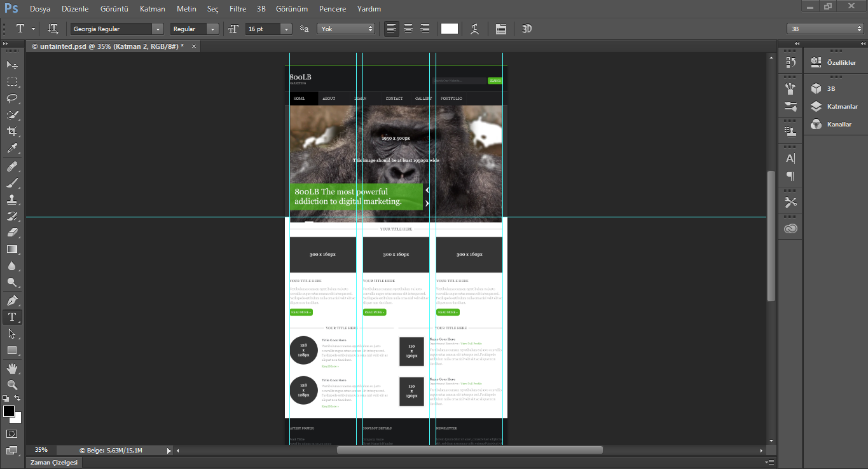Screen dimensions: 868x469
Task: Click the zoom percentage field 35%
Action: 41,450
